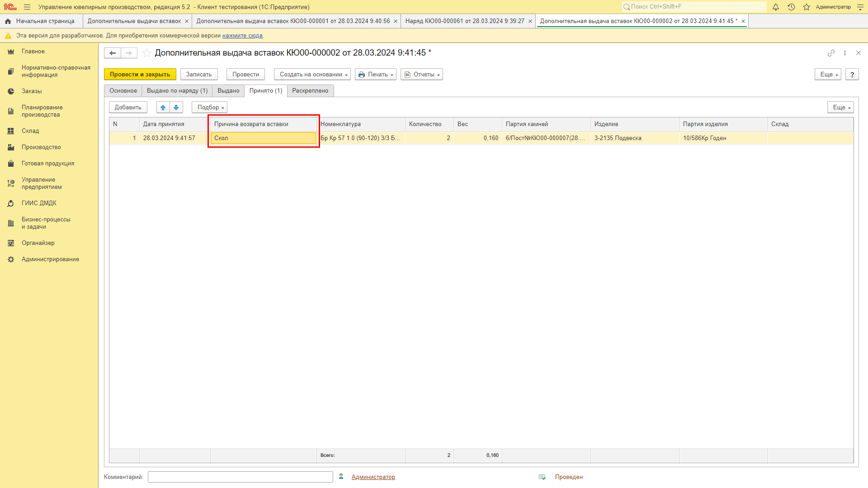The width and height of the screenshot is (868, 488).
Task: Click the Производство sidebar factory icon
Action: [11, 147]
